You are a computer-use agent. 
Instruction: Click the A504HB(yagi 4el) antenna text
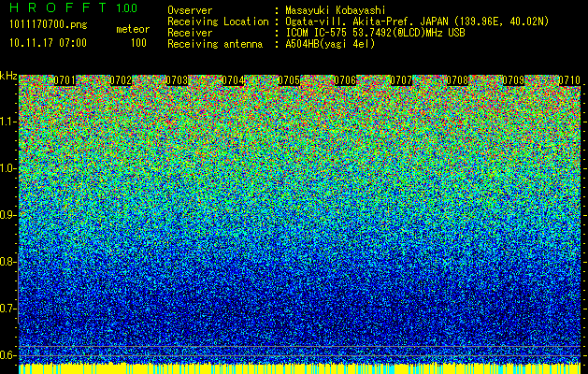pos(330,44)
